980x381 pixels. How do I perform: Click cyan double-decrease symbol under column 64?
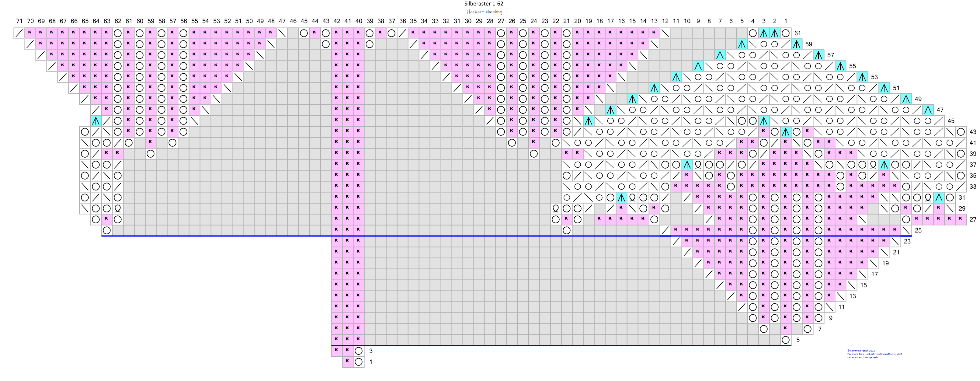pyautogui.click(x=96, y=121)
